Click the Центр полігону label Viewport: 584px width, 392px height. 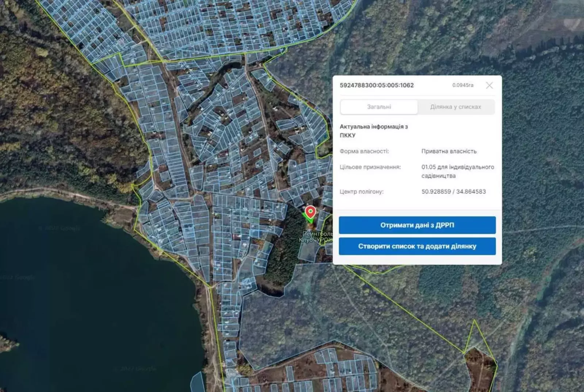361,191
